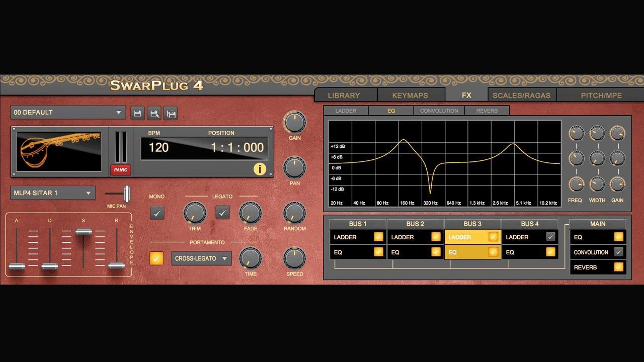This screenshot has height=362, width=644.
Task: Click the portamento TIME knob
Action: coord(250,258)
